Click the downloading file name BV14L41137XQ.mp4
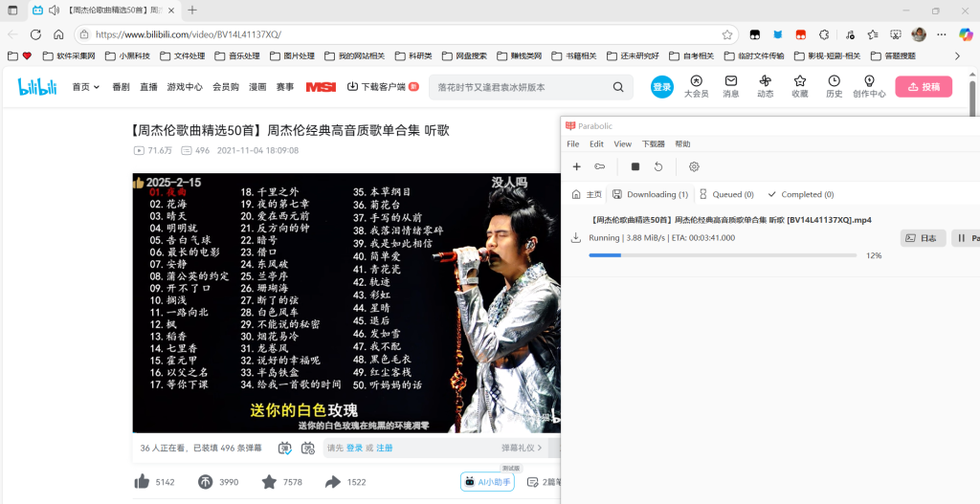The height and width of the screenshot is (504, 980). click(731, 220)
